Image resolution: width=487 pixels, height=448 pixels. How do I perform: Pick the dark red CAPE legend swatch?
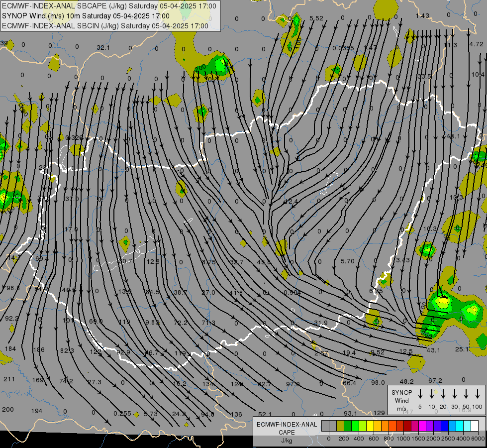[407, 426]
